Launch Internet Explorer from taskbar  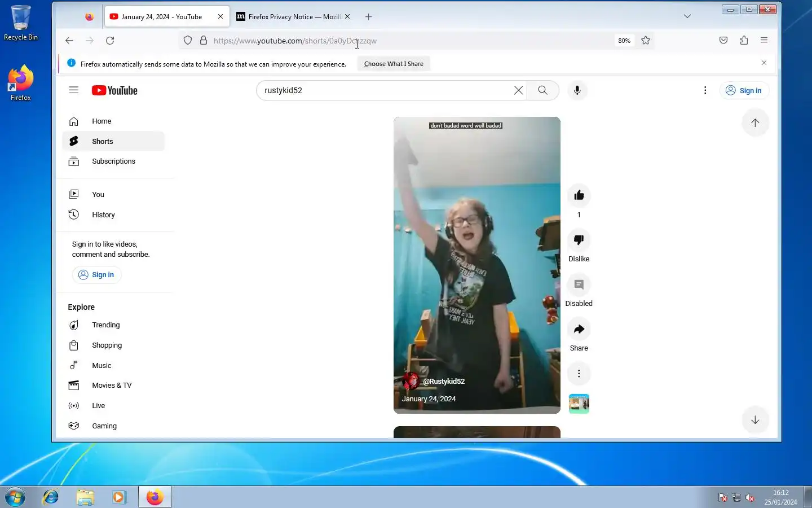[51, 497]
